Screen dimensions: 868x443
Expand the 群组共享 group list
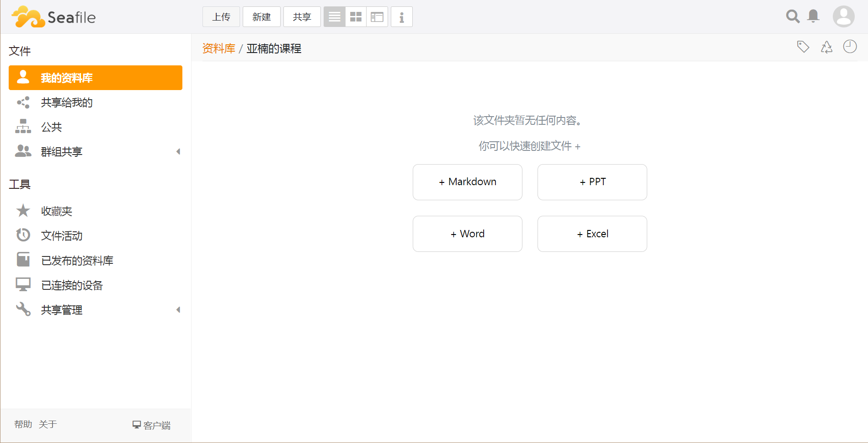pos(178,152)
